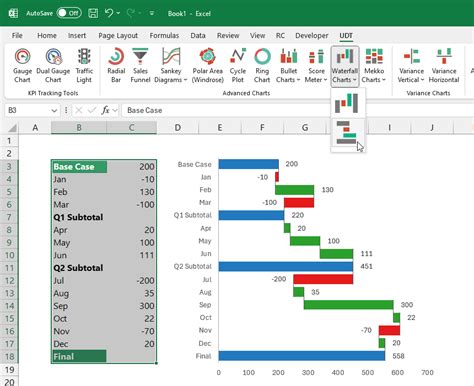Open the Sankey Diagrams tool
Screen dimensions: 474x386
coord(171,66)
